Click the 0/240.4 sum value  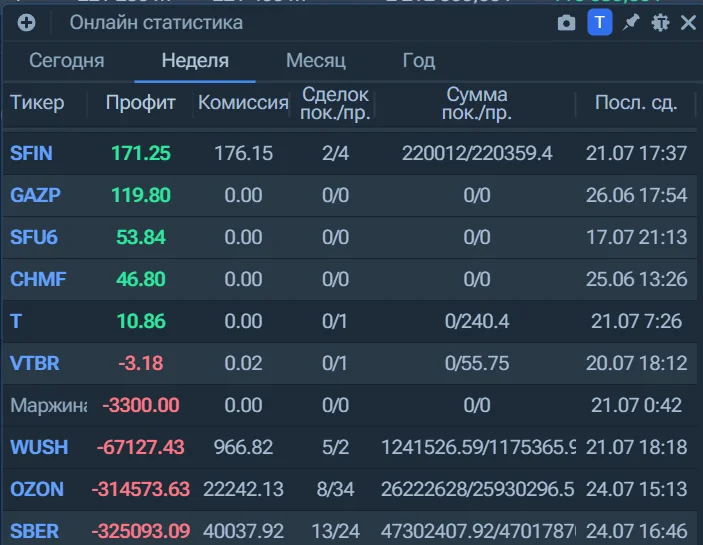click(x=477, y=321)
